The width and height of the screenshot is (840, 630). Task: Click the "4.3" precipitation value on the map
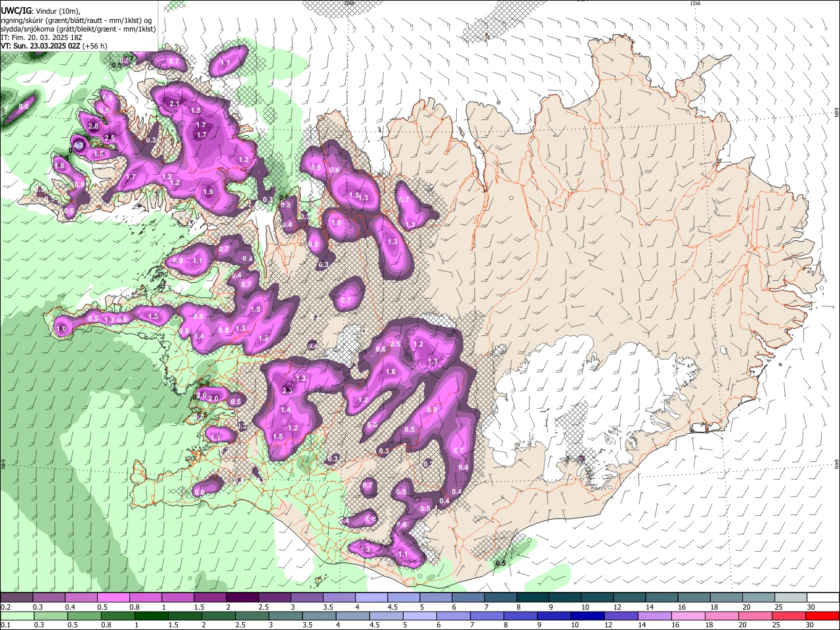[x=79, y=146]
